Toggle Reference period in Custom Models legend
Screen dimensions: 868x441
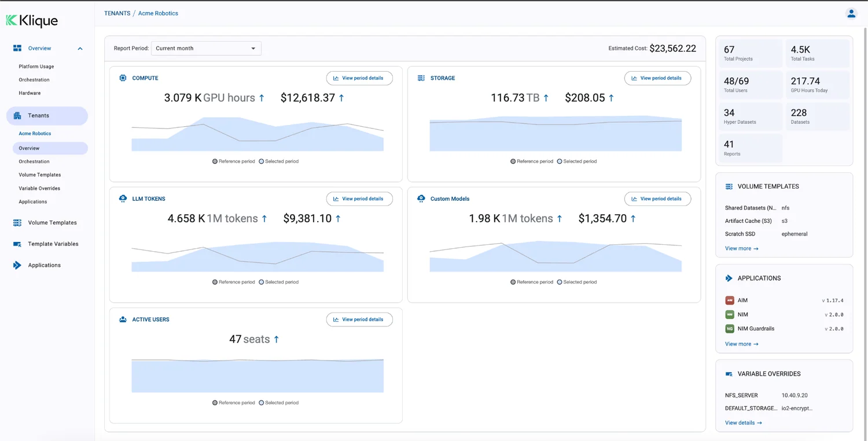pos(532,282)
